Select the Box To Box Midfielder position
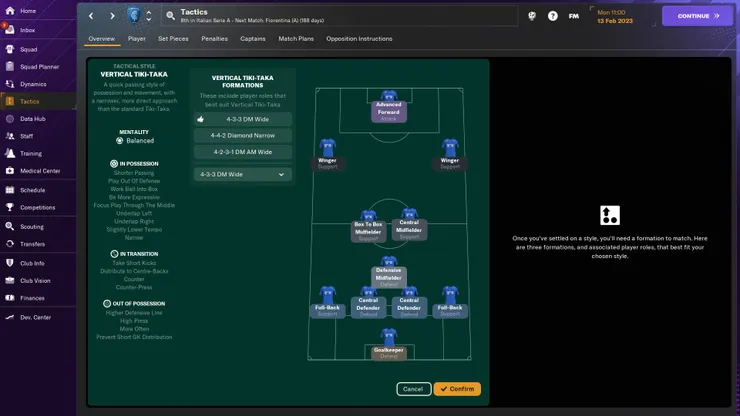The width and height of the screenshot is (740, 416). tap(368, 227)
